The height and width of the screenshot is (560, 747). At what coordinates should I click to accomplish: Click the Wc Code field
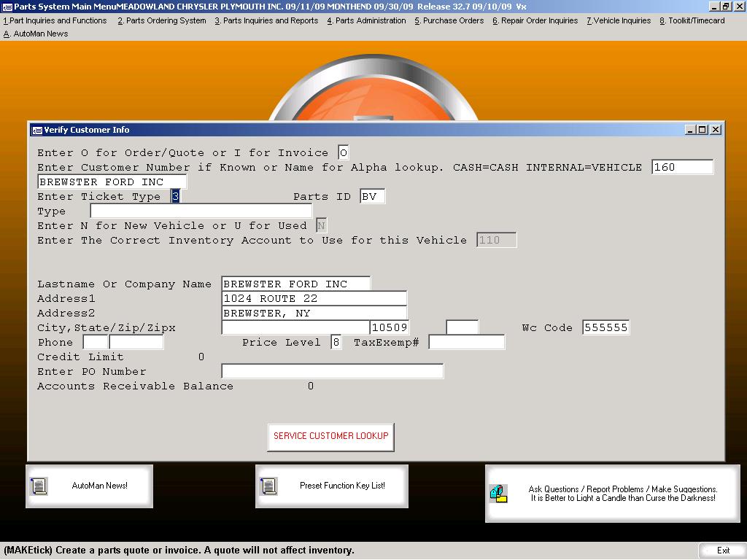click(605, 327)
